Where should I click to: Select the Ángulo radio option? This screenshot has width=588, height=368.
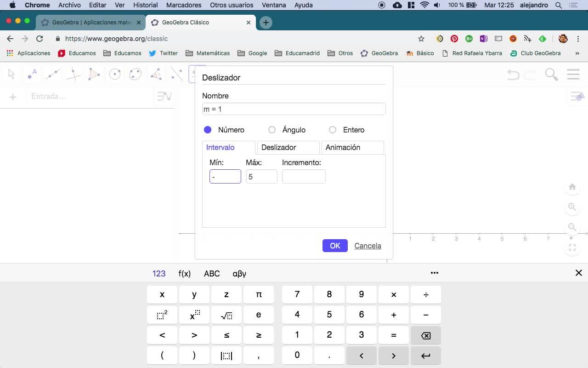[x=272, y=130]
